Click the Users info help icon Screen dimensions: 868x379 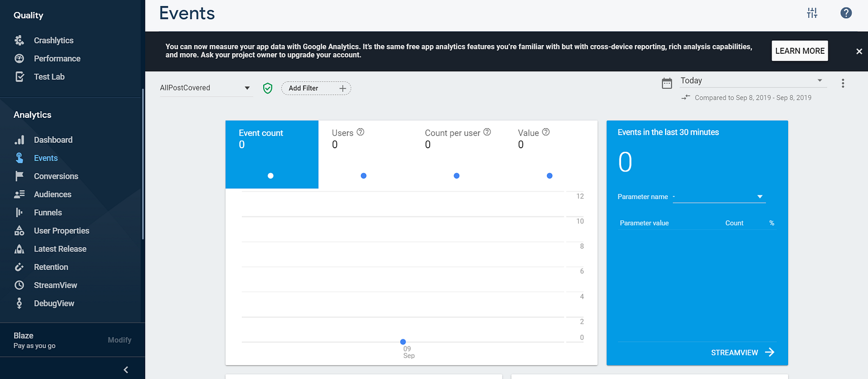tap(360, 132)
